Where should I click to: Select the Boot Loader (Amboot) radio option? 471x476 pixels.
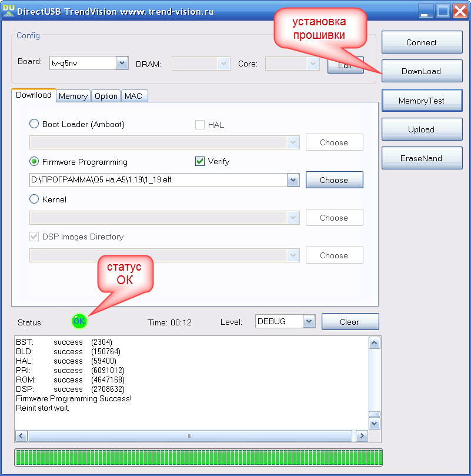(35, 124)
